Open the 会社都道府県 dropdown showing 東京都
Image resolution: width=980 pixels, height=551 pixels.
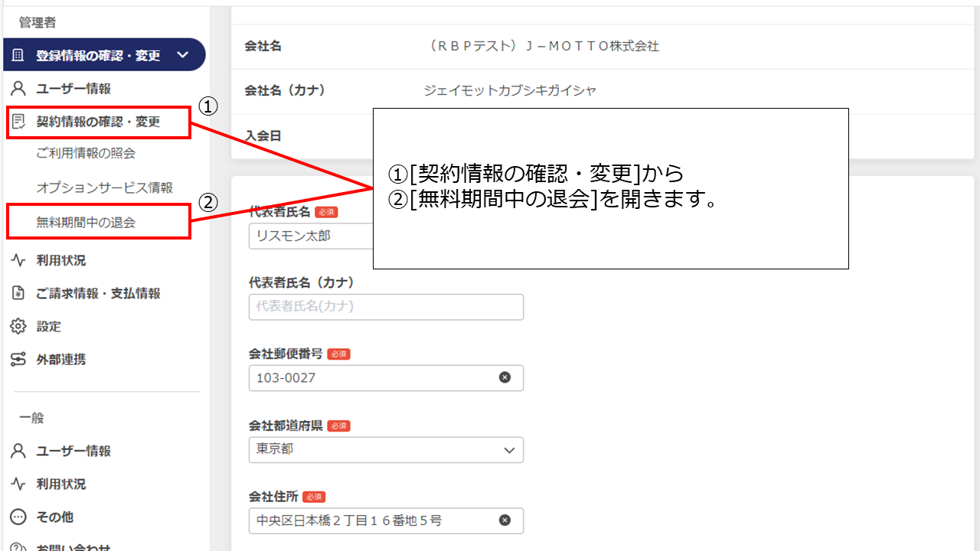pyautogui.click(x=386, y=450)
